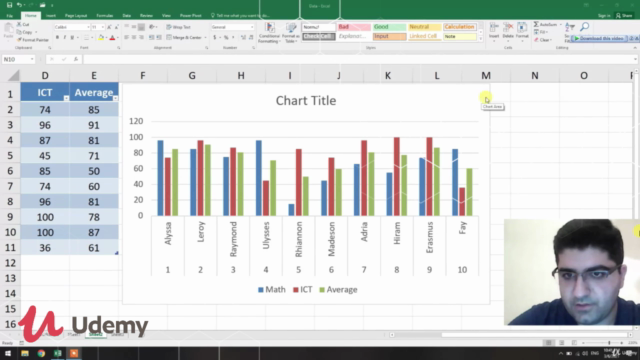The height and width of the screenshot is (360, 640).
Task: Open Find & Select magnifier icon
Action: click(x=584, y=27)
